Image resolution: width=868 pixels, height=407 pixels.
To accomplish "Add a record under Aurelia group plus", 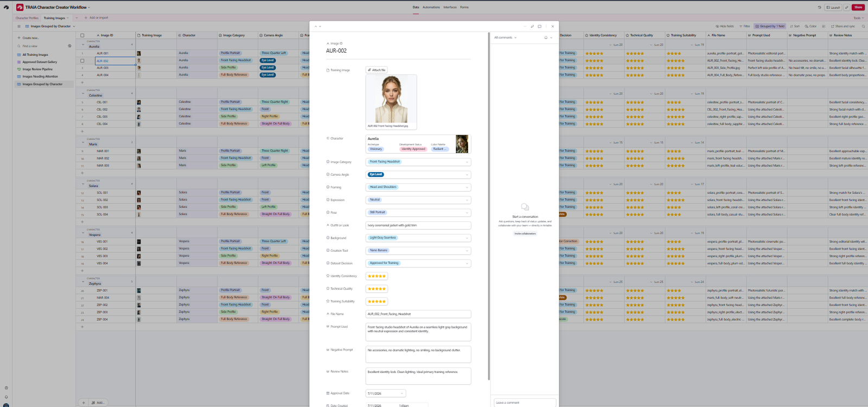I will pos(82,82).
